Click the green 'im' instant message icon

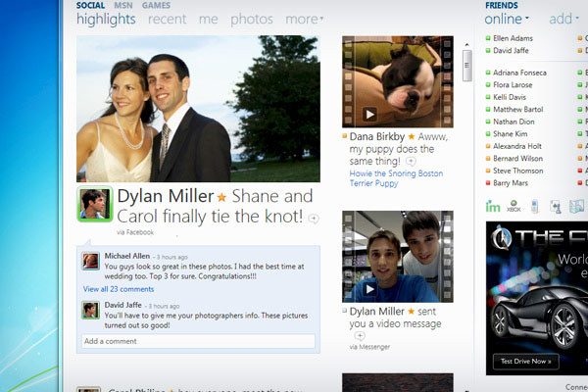coord(493,206)
